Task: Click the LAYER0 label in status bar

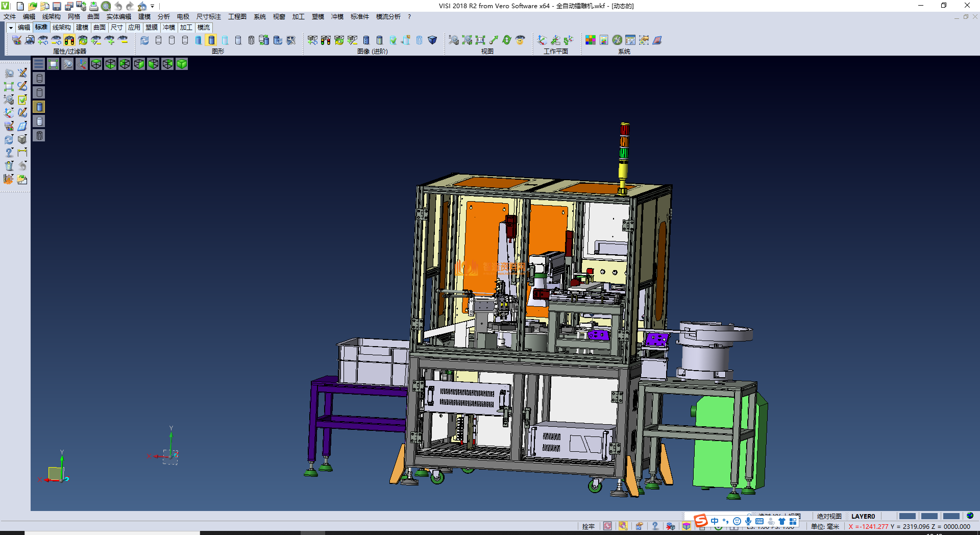Action: tap(863, 516)
